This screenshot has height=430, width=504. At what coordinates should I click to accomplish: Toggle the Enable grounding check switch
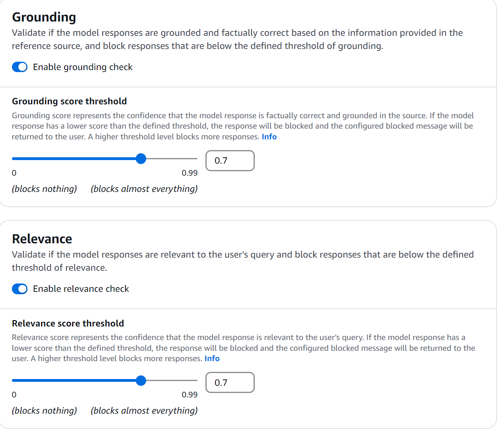coord(20,67)
